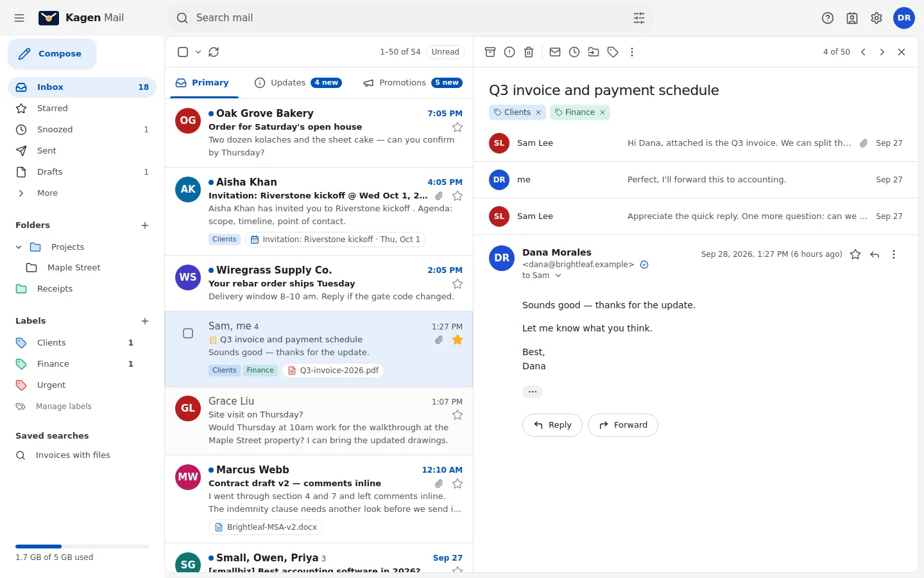Viewport: 924px width, 578px height.
Task: Add a new label
Action: point(145,321)
